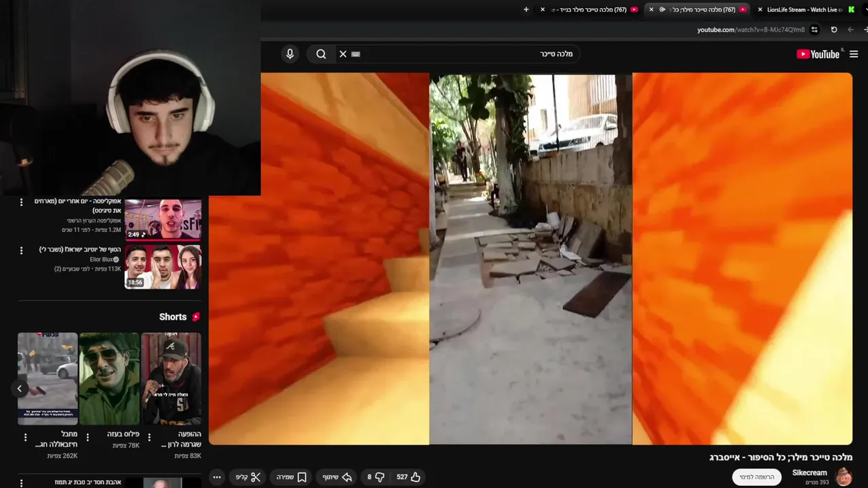868x488 pixels.
Task: Close the leftmost YouTube tab
Action: (542, 9)
